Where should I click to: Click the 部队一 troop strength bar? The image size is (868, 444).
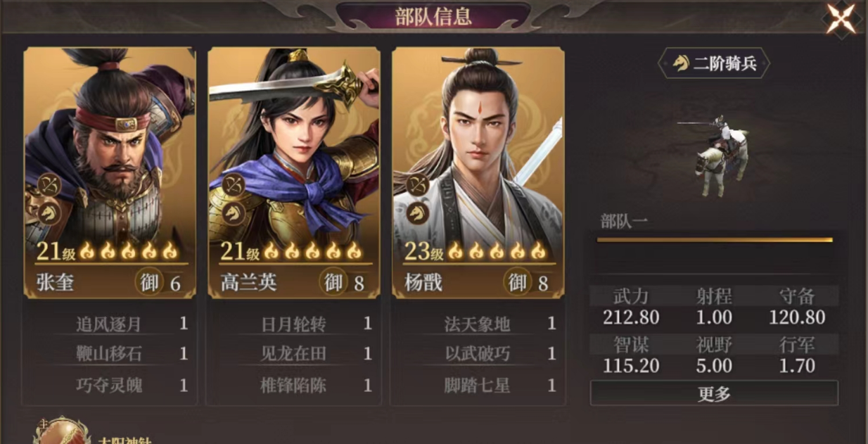point(715,240)
